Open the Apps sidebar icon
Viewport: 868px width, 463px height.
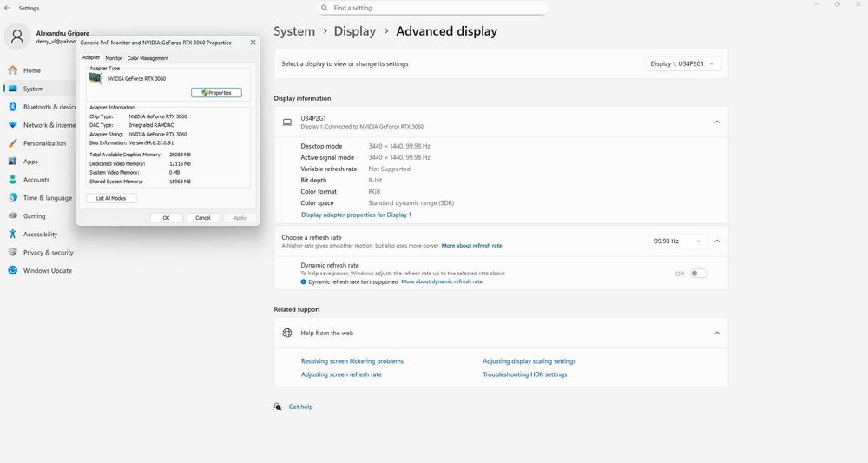[x=13, y=162]
